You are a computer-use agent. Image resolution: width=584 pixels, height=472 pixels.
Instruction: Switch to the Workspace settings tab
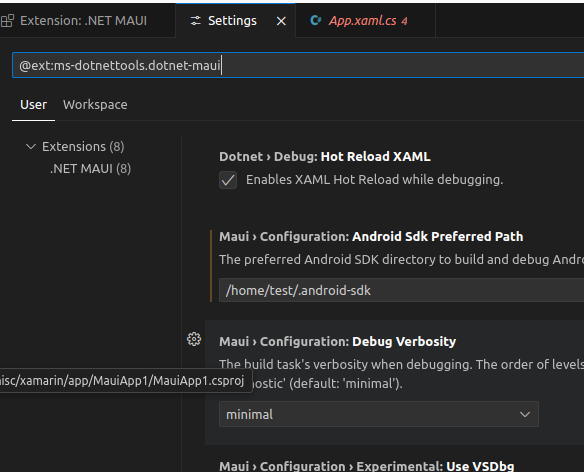point(95,105)
